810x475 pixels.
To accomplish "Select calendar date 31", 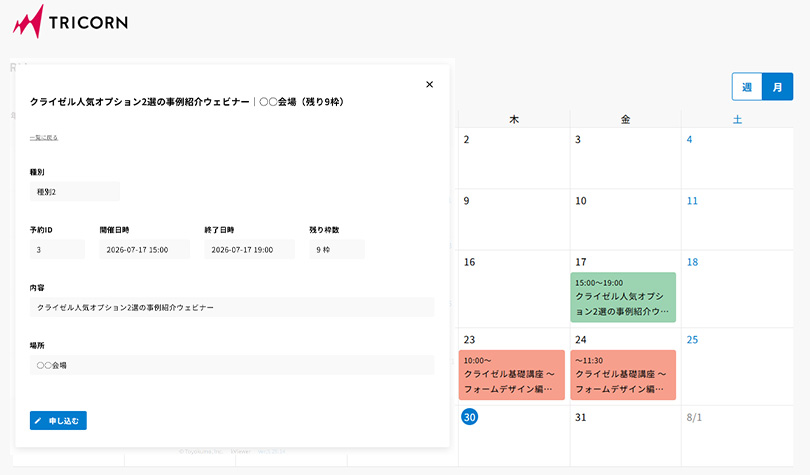I will [581, 417].
